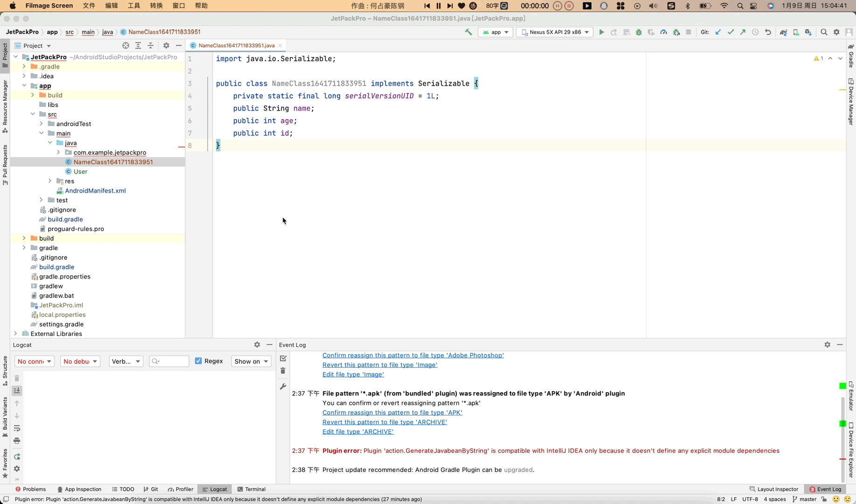Open No debuggable processes dropdown
Screen dimensions: 856x504
[x=80, y=361]
